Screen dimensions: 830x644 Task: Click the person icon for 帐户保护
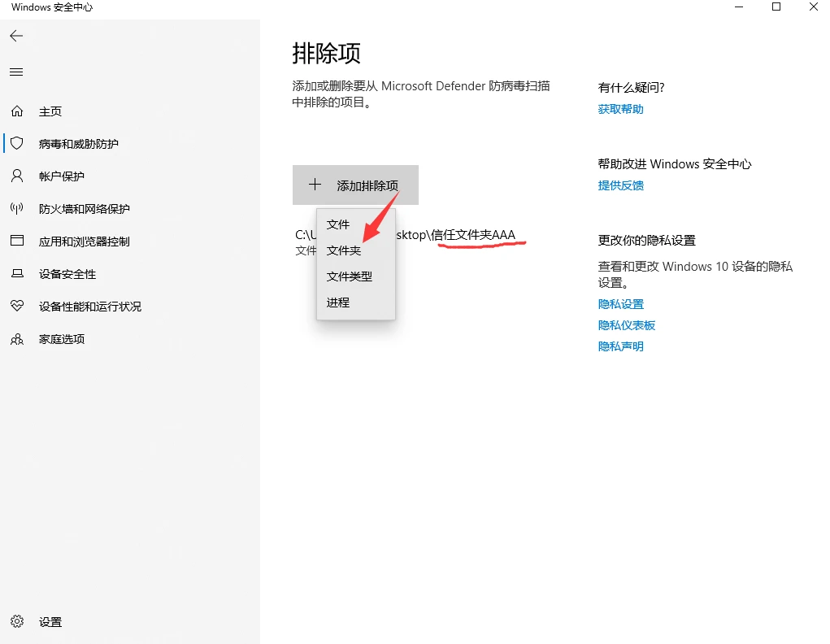[x=17, y=176]
